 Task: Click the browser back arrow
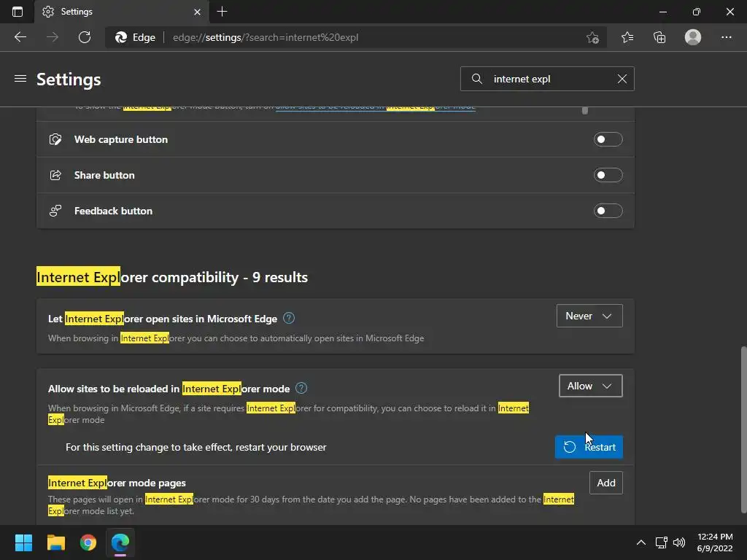point(20,37)
